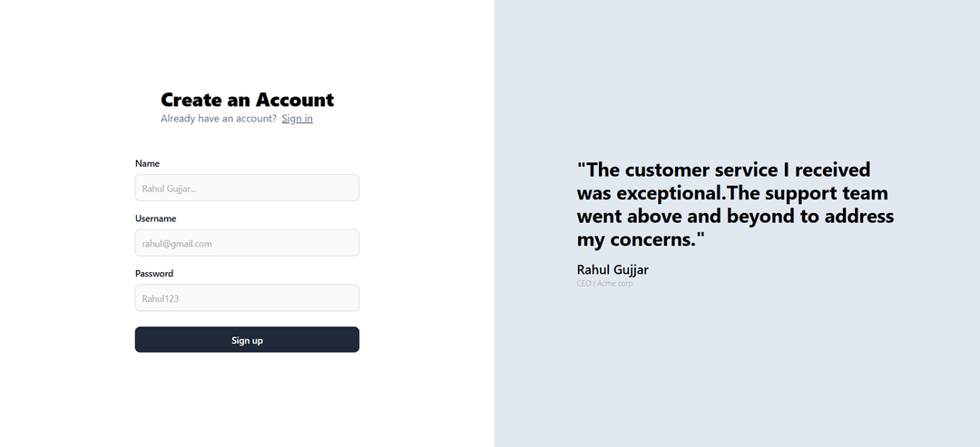Select the Password input field
This screenshot has height=447, width=980.
[247, 297]
